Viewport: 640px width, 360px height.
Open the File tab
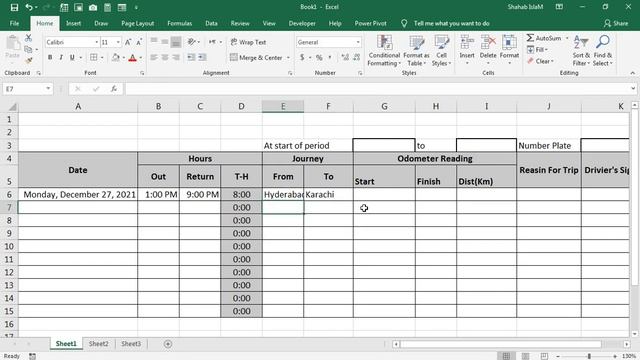(14, 23)
